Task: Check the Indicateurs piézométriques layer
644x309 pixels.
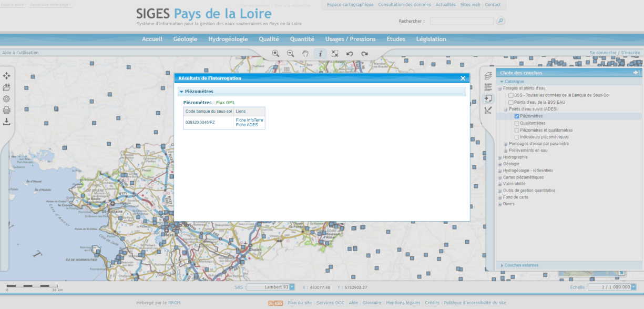Action: [517, 137]
